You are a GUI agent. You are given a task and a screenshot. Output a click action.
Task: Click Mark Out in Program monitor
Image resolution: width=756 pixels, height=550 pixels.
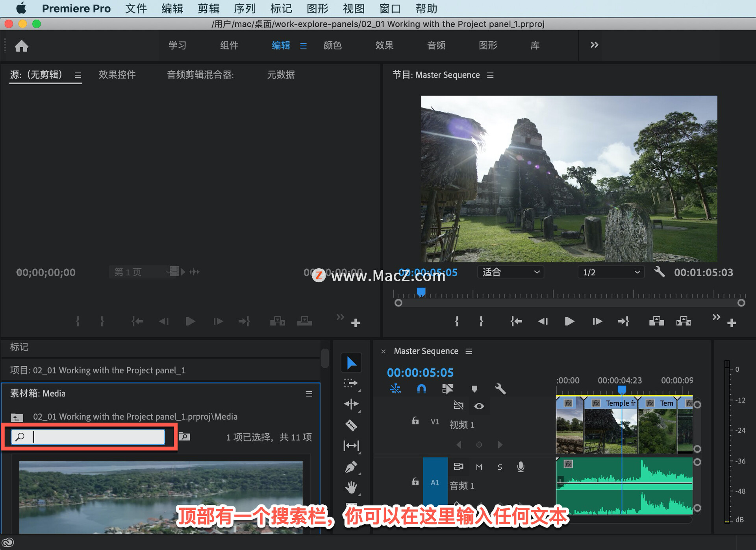click(481, 321)
